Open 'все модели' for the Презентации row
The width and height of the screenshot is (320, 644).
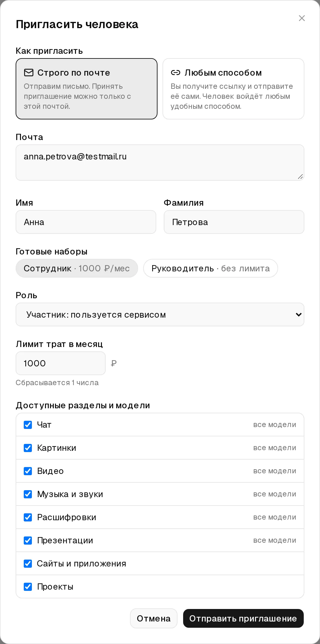[275, 541]
